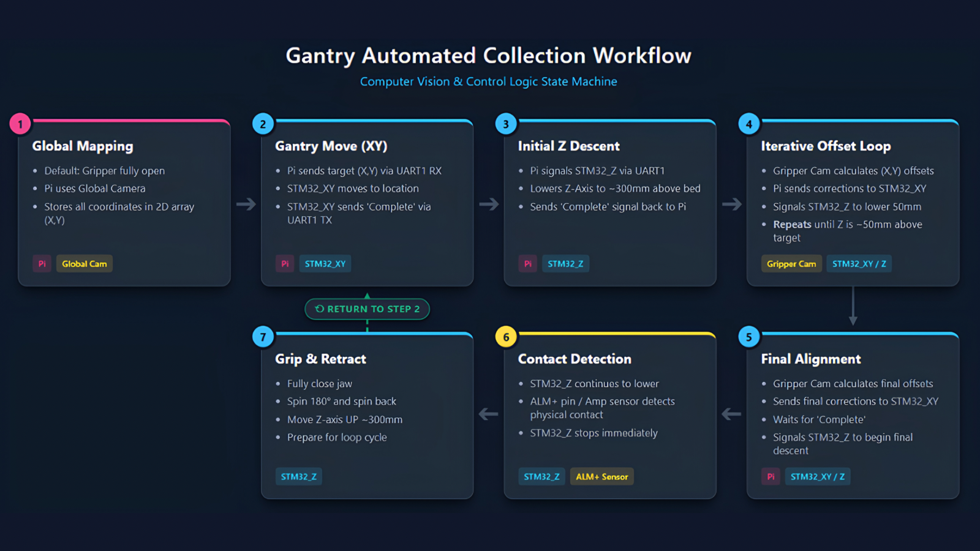Click the STM32_Z tag in Grip & Retract
Viewport: 980px width, 551px height.
pos(299,477)
